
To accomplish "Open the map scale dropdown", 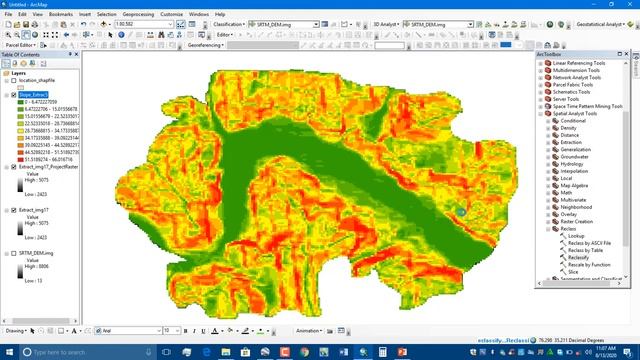I will click(171, 24).
